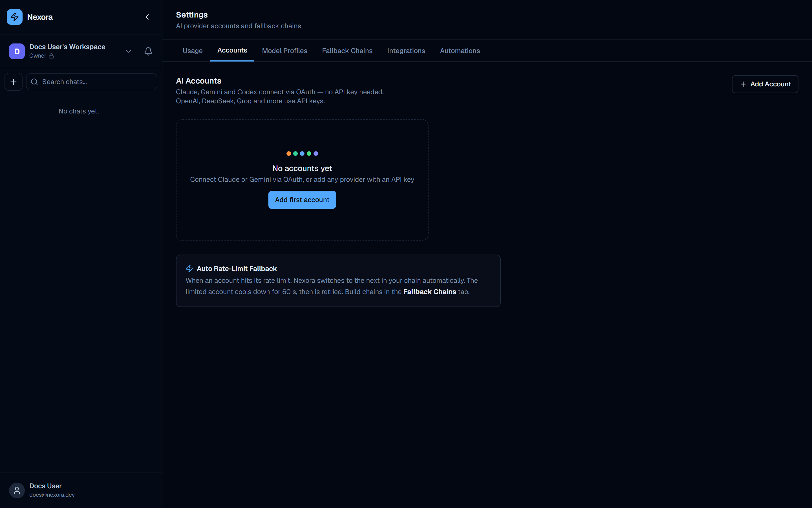Click the Settings page title
Viewport: 812px width, 508px height.
[x=192, y=15]
